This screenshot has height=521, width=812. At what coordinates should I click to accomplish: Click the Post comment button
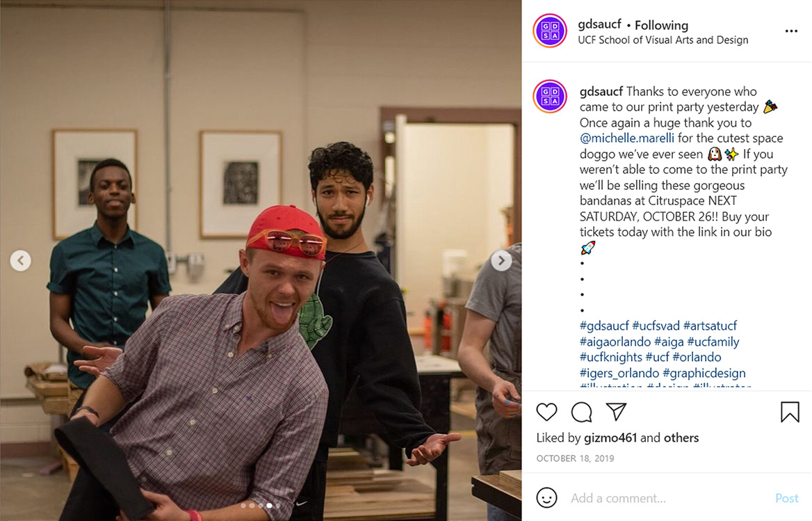coord(787,498)
